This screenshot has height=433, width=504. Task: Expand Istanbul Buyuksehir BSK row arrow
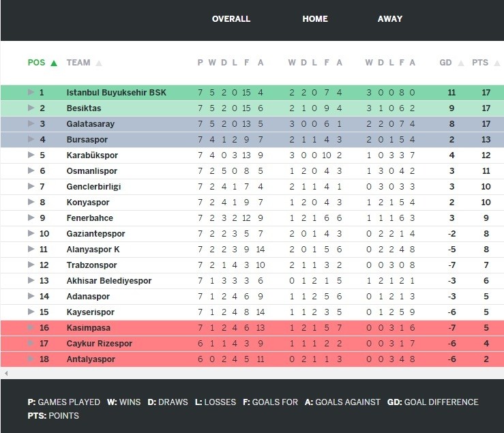pyautogui.click(x=31, y=92)
